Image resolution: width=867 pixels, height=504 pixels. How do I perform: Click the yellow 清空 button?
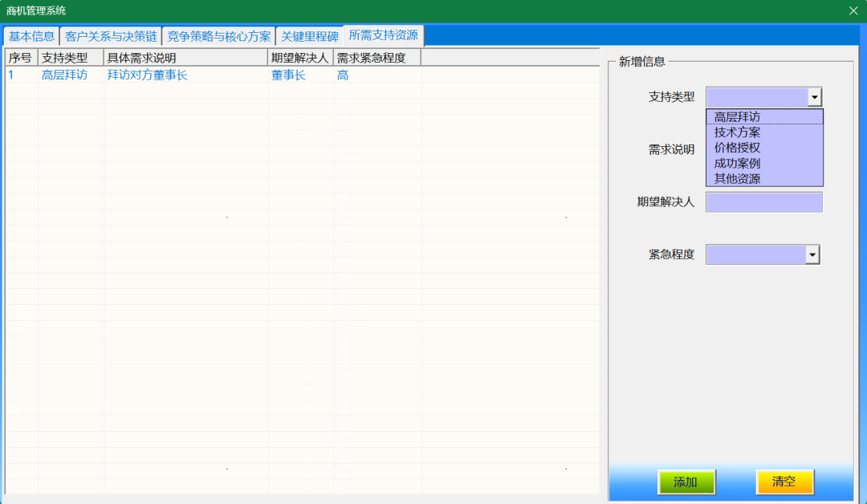tap(784, 482)
